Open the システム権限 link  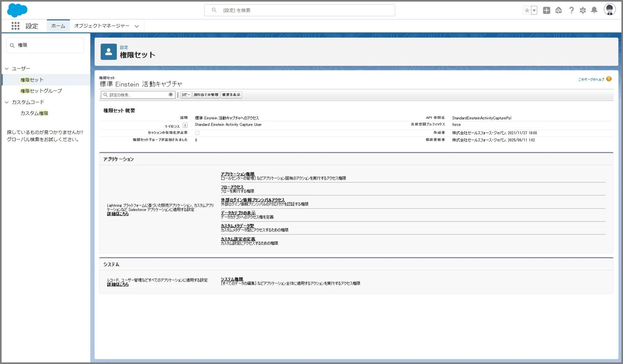(x=232, y=280)
